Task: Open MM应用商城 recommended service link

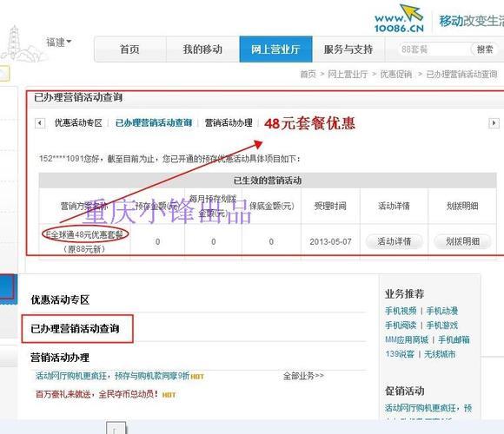Action: point(407,339)
